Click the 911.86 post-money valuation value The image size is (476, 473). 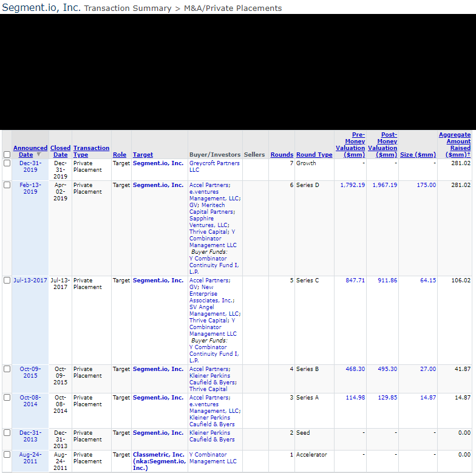pos(387,281)
